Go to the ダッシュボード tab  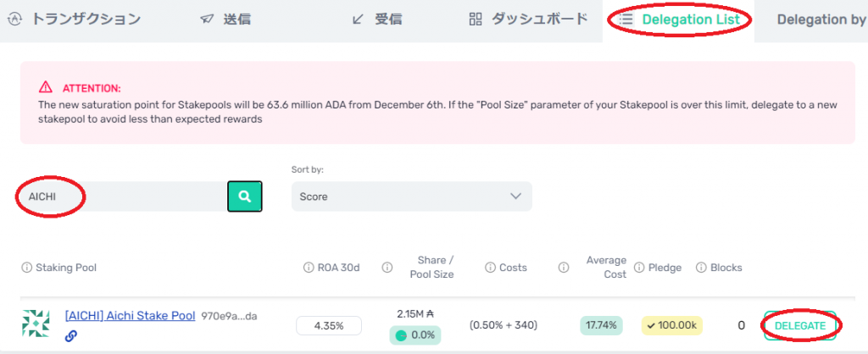pos(527,20)
